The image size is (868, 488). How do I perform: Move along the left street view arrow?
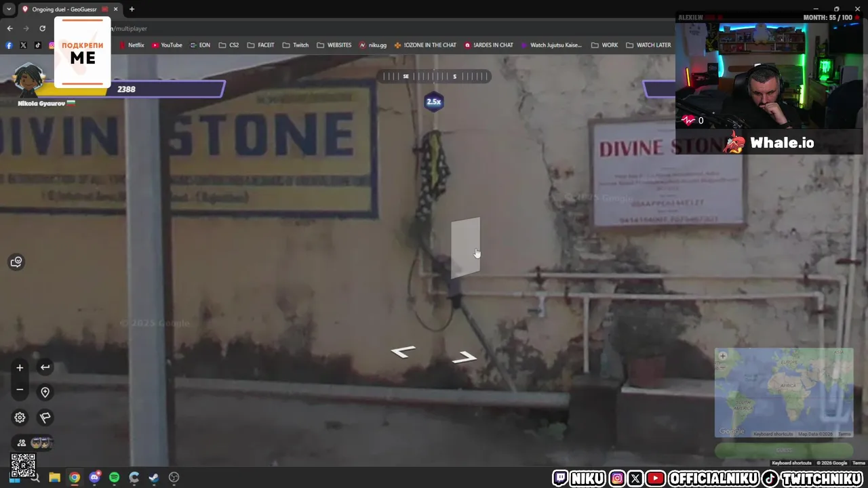403,351
